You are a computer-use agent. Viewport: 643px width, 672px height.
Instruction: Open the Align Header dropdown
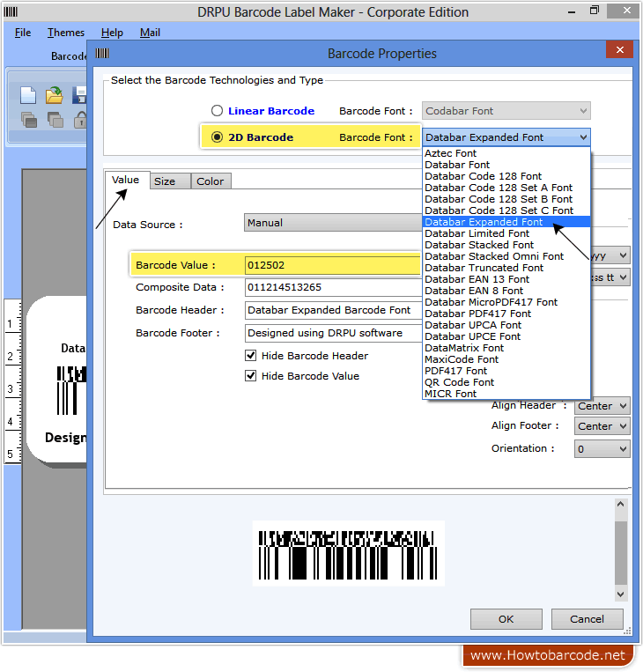(x=602, y=406)
